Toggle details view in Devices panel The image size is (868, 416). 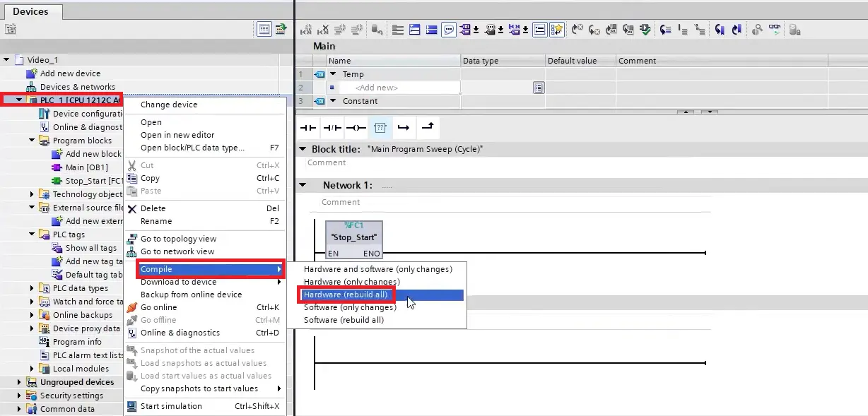pos(264,29)
